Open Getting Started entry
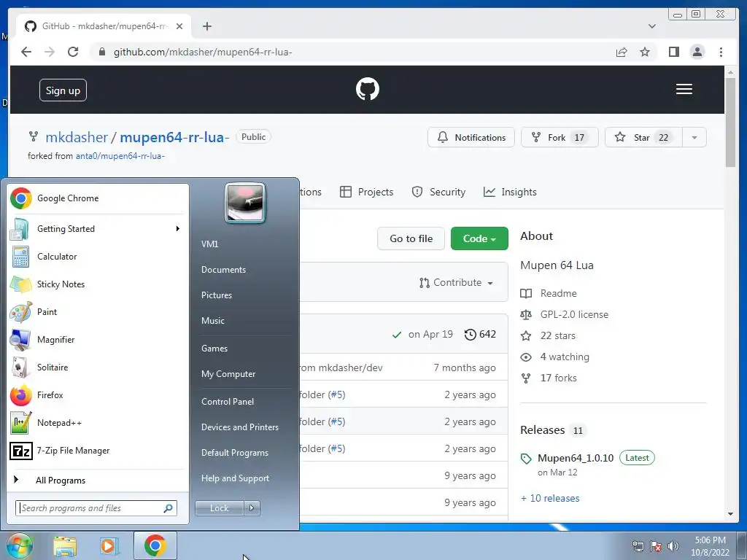Image resolution: width=747 pixels, height=560 pixels. (98, 228)
